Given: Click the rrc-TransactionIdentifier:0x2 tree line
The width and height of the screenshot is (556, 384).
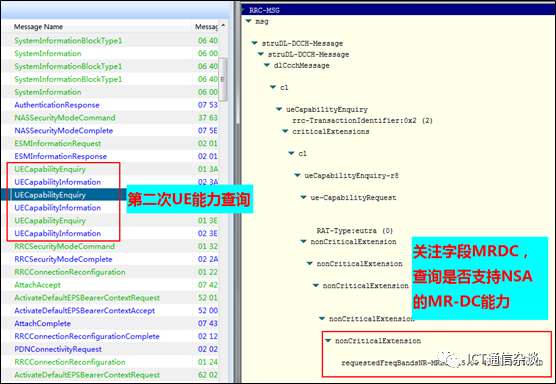Looking at the screenshot, I should [362, 120].
